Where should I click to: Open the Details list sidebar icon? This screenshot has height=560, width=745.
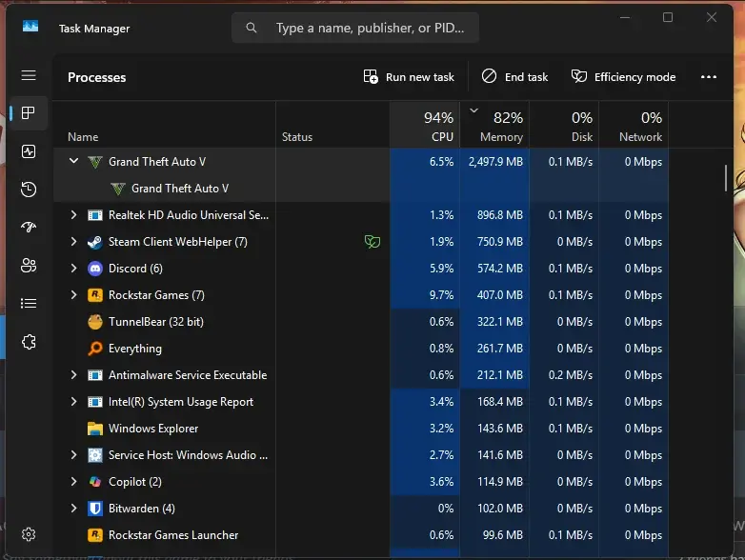point(29,303)
